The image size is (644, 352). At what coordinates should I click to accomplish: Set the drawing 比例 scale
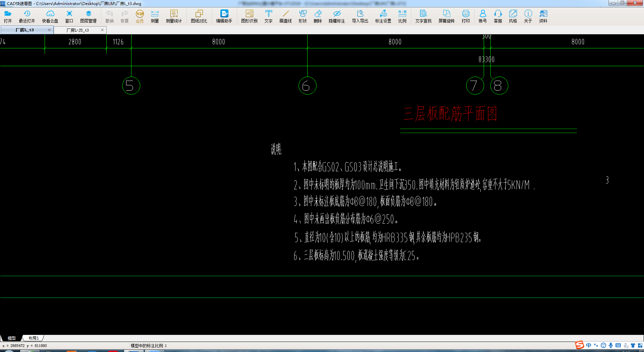[x=402, y=16]
